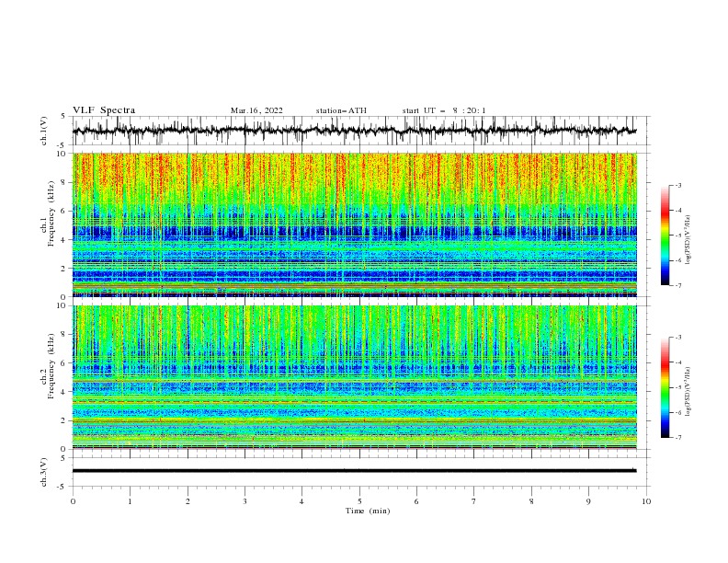Screen dimensions: 728x563
Task: Click the "8" kHz tick on ch.1 axis
Action: pyautogui.click(x=65, y=182)
